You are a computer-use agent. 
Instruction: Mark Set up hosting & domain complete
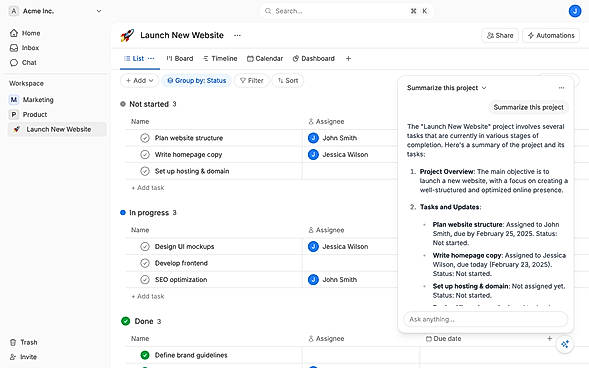145,171
